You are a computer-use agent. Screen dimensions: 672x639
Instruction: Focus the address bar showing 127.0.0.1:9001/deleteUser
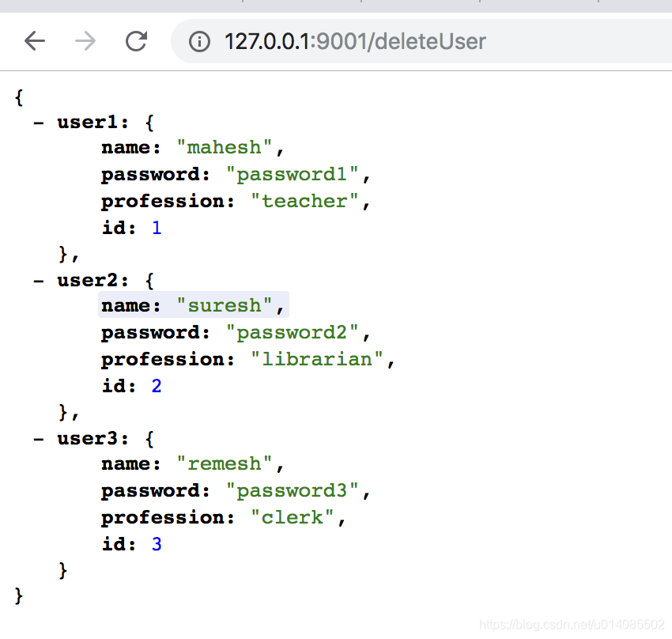(x=421, y=41)
